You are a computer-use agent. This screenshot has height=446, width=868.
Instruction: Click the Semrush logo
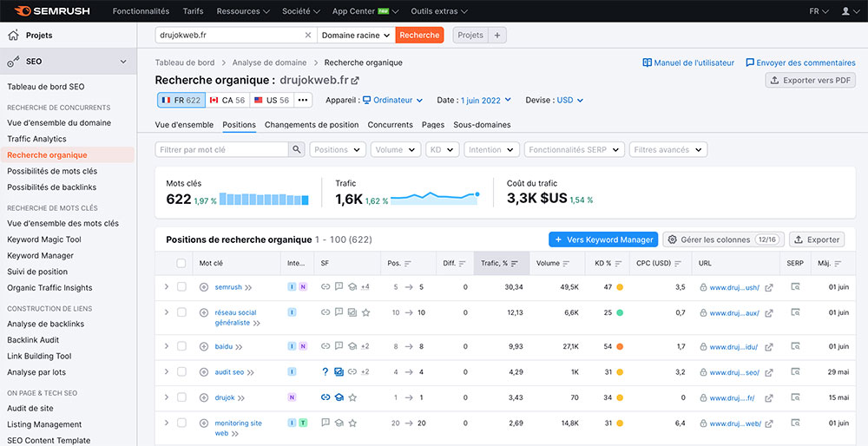pos(52,10)
